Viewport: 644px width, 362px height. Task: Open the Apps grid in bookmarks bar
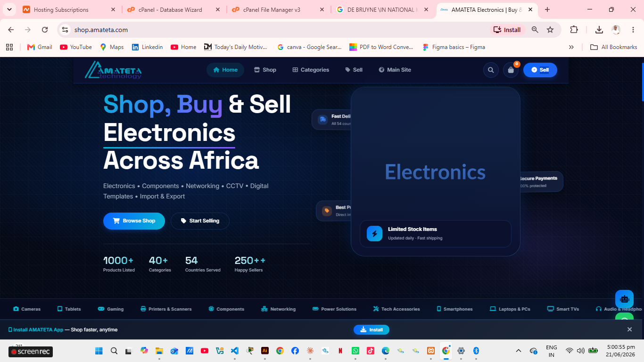pos(9,47)
